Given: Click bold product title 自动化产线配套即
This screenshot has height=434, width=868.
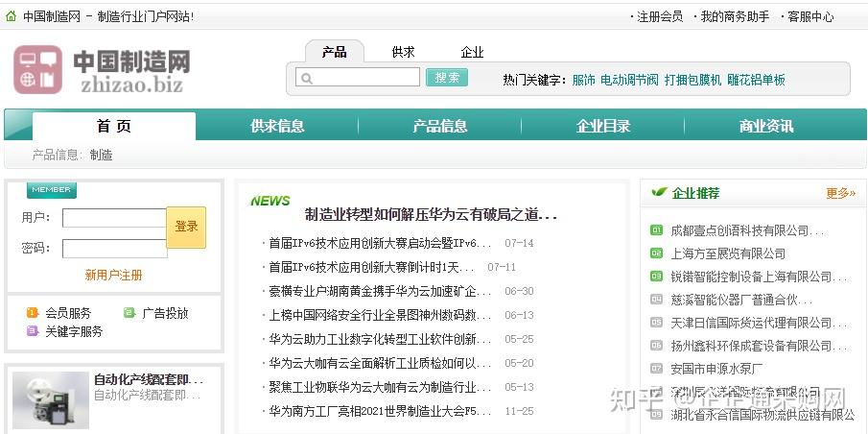Looking at the screenshot, I should (149, 380).
